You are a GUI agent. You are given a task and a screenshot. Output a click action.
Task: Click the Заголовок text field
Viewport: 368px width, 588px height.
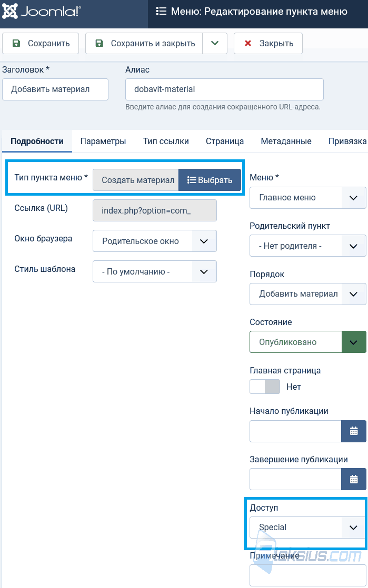pos(55,89)
